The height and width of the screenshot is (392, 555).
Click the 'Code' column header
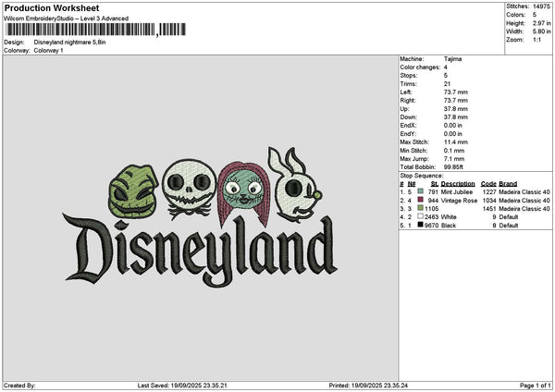488,184
